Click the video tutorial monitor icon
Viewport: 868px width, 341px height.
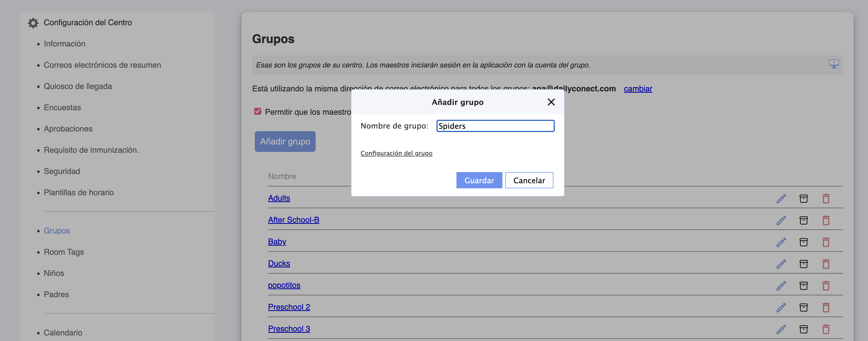tap(834, 64)
